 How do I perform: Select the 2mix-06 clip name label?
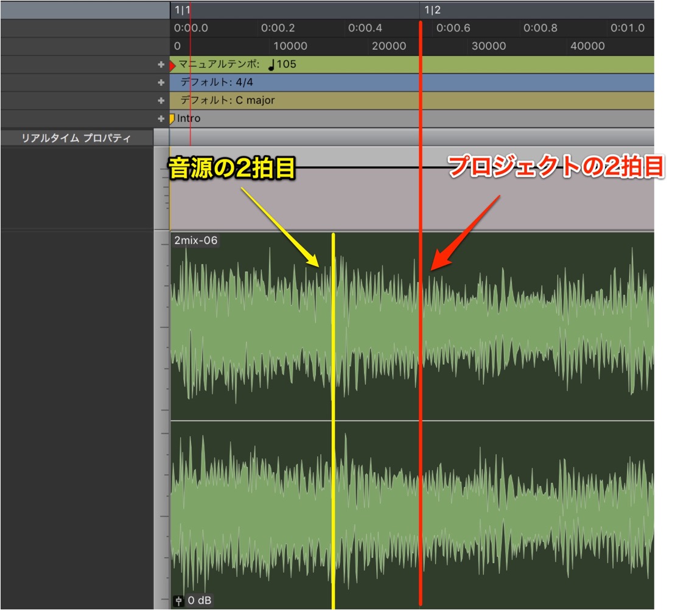(x=195, y=240)
